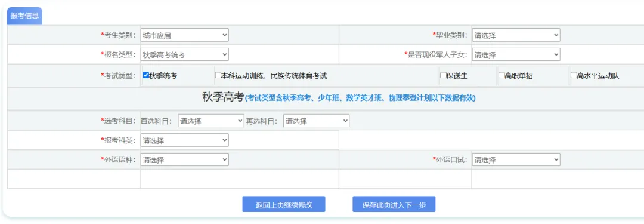Uncheck the 秋季统考 checkbox
The width and height of the screenshot is (644, 224).
pyautogui.click(x=145, y=75)
